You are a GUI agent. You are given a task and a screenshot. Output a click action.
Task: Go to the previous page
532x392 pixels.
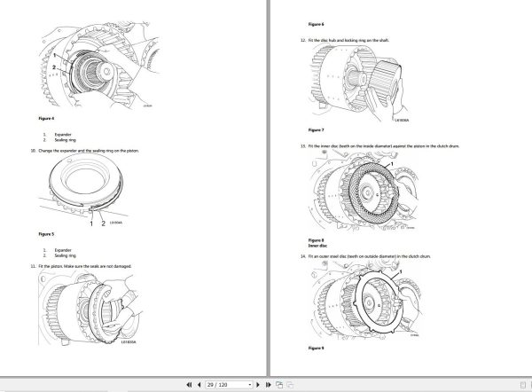click(x=199, y=385)
